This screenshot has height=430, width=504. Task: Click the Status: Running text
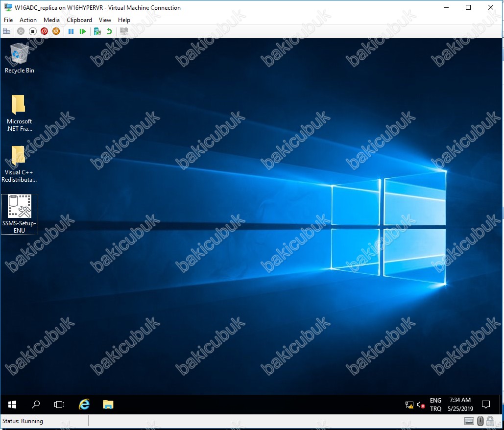[23, 421]
